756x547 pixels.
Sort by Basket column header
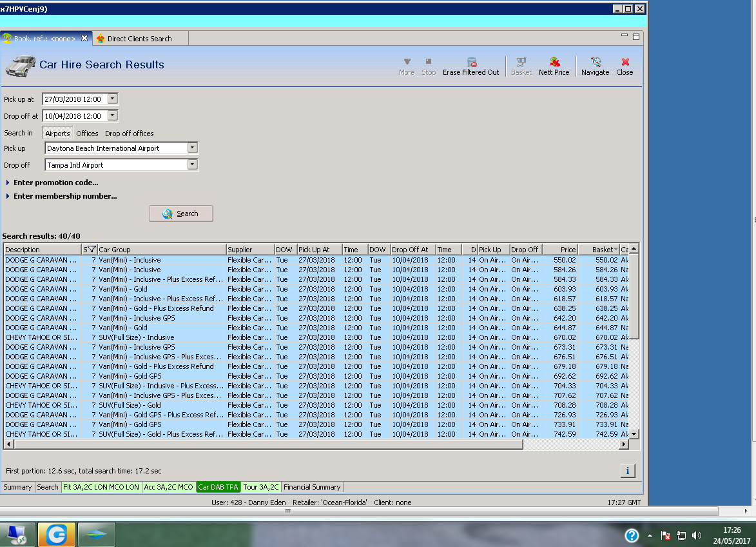[599, 250]
